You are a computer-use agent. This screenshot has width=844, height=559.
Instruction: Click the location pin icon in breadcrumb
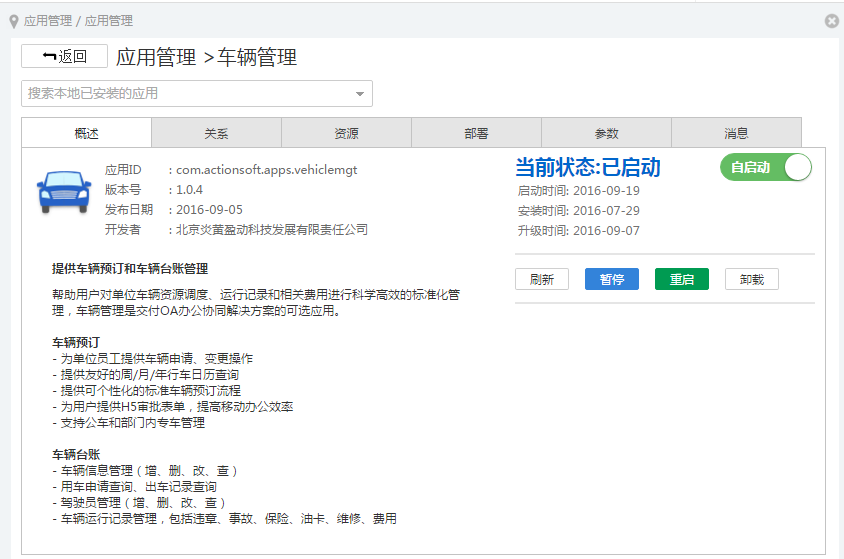click(x=14, y=22)
